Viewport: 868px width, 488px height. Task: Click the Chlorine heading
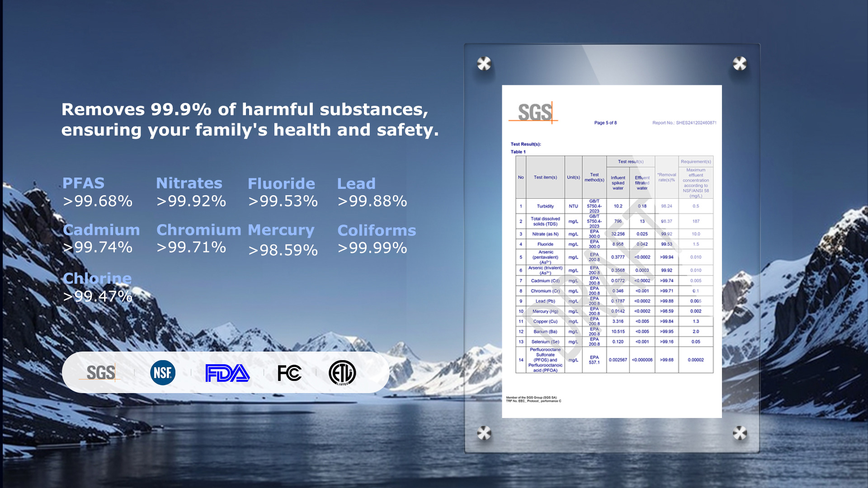coord(97,278)
